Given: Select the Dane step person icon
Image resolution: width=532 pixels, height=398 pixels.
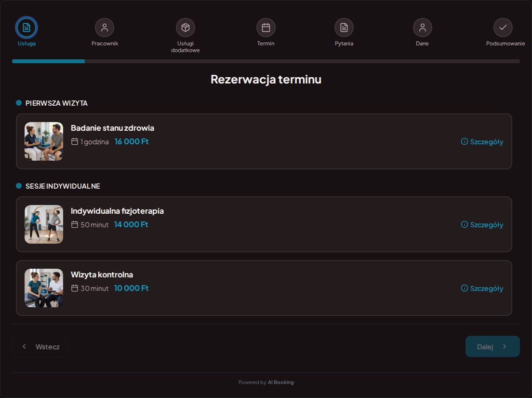Looking at the screenshot, I should pyautogui.click(x=423, y=27).
